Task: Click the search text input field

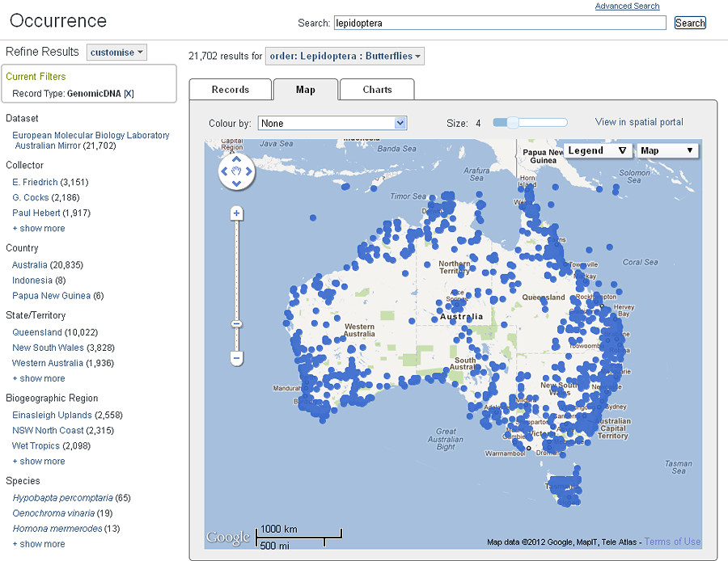Action: 499,23
